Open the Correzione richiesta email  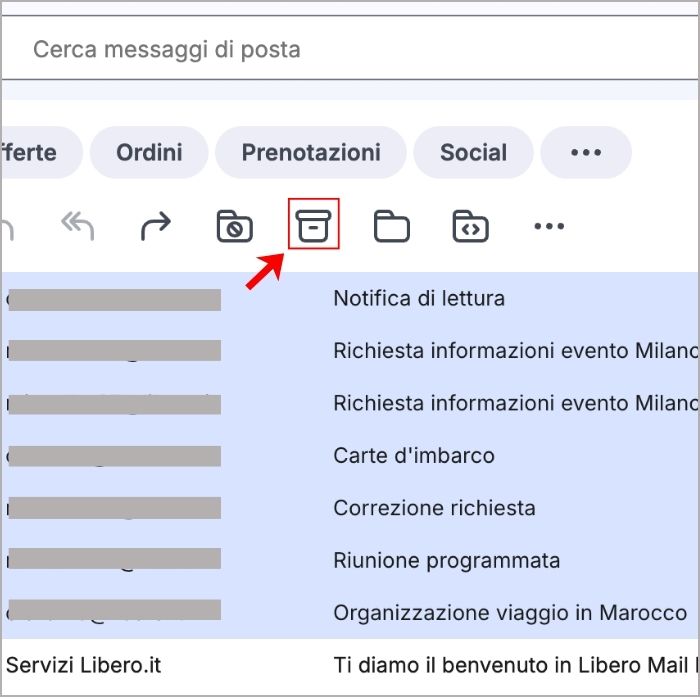350,508
